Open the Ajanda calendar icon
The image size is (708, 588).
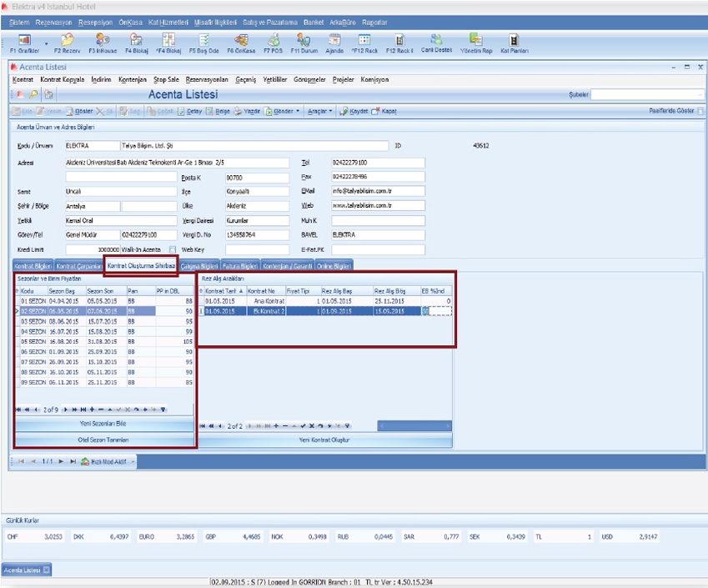click(334, 41)
